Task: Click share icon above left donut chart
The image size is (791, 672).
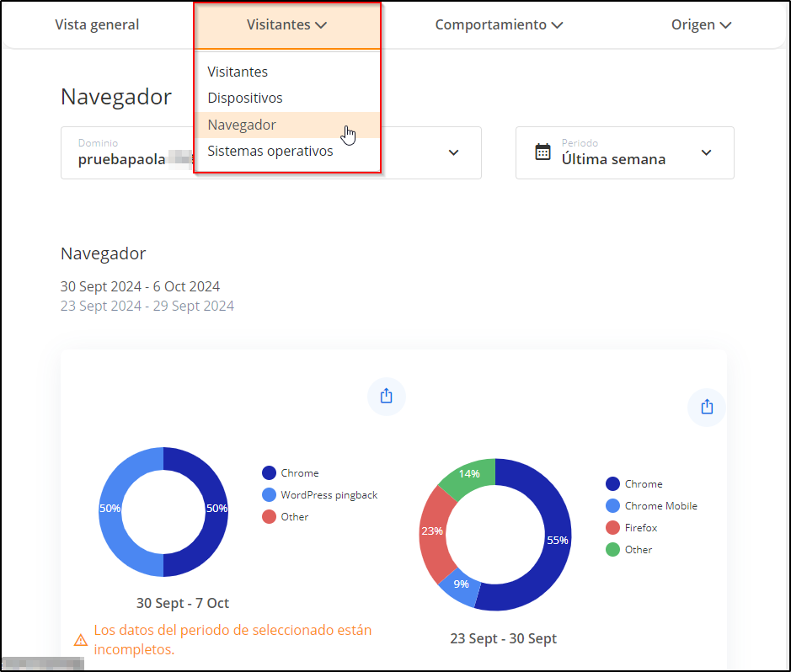Action: [x=387, y=396]
